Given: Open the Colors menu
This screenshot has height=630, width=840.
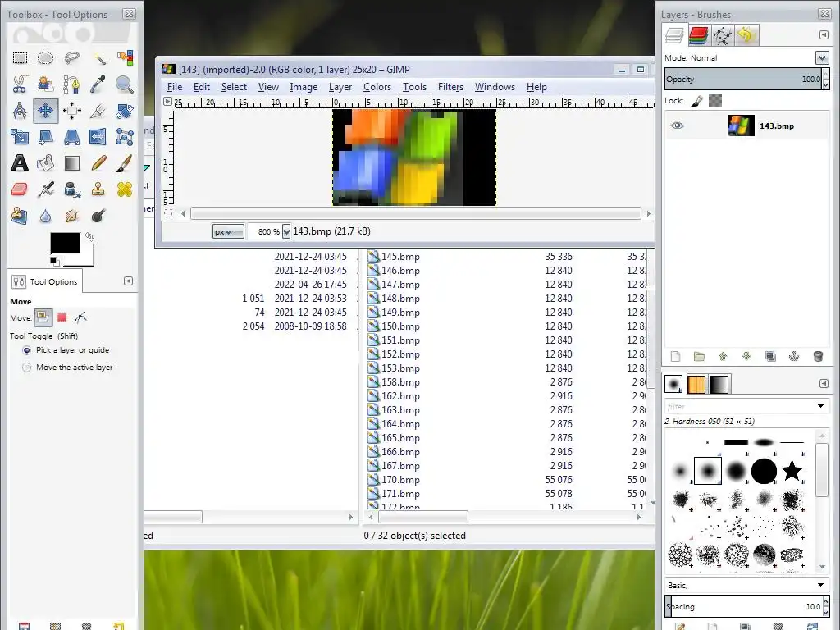Looking at the screenshot, I should tap(377, 87).
